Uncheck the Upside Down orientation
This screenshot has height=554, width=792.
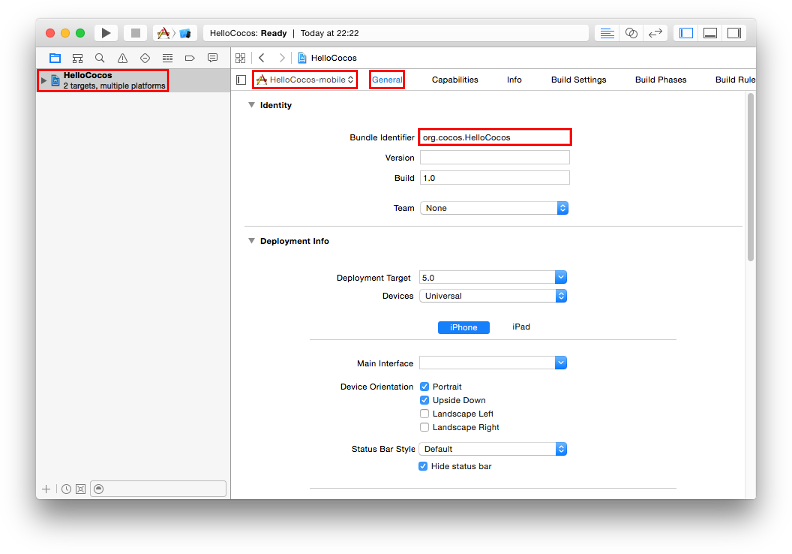coord(424,400)
